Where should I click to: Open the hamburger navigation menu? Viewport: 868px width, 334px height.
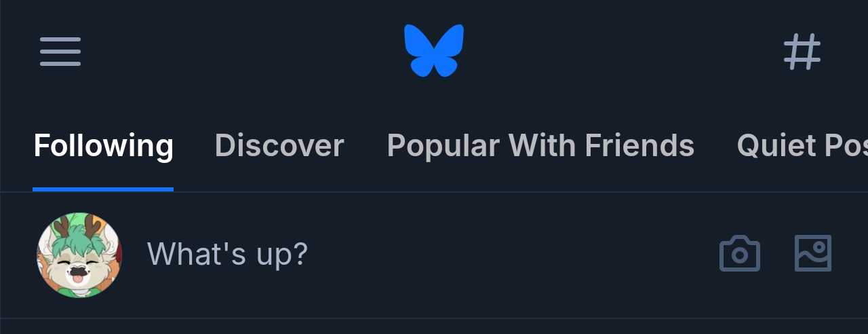coord(60,52)
